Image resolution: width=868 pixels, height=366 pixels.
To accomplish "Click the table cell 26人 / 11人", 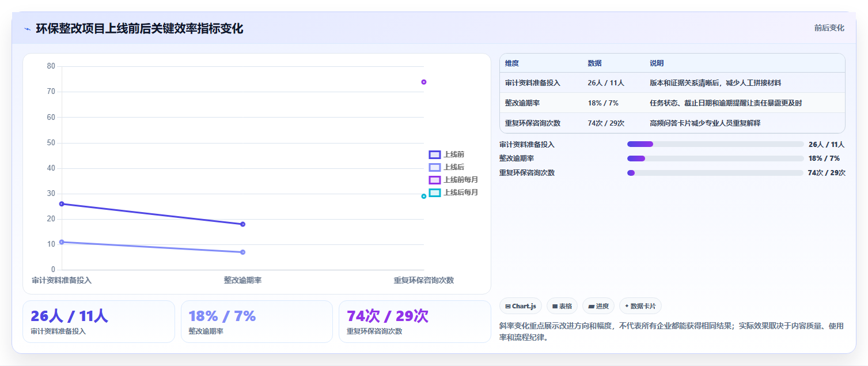I will (x=606, y=83).
